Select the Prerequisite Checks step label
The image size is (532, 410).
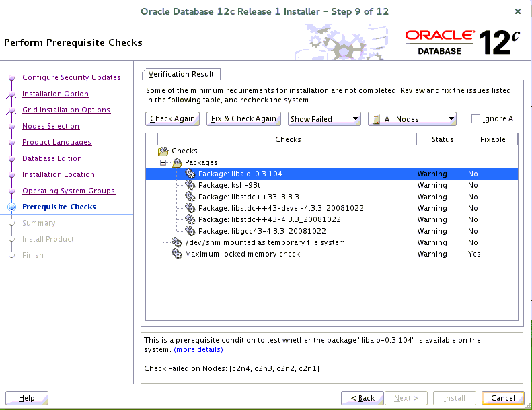(x=59, y=207)
